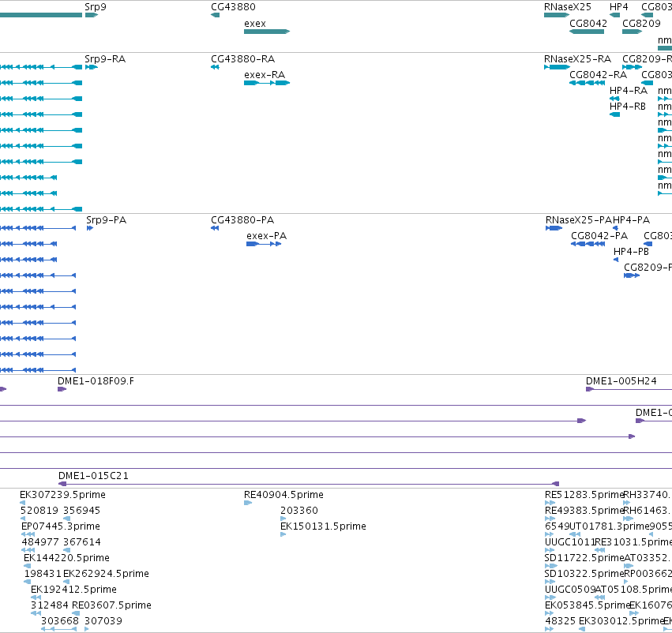Select the RNaseX25 gene label
This screenshot has width=672, height=633.
[x=568, y=7]
